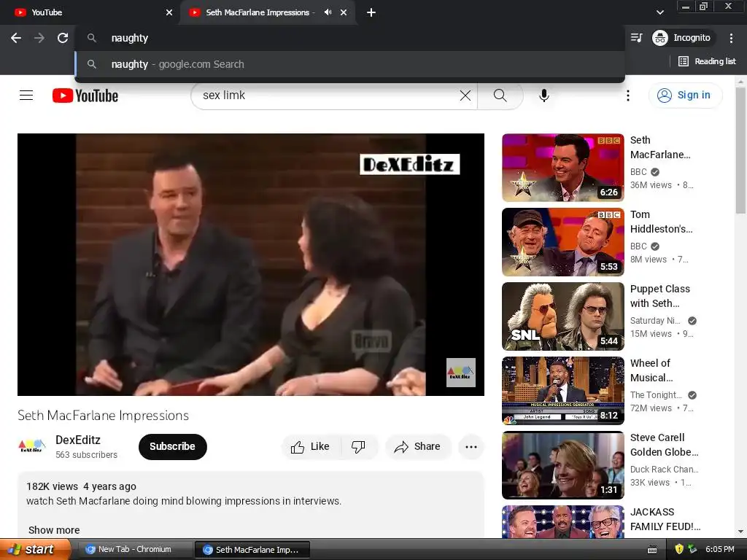
Task: Open more actions ellipsis button
Action: tap(471, 447)
